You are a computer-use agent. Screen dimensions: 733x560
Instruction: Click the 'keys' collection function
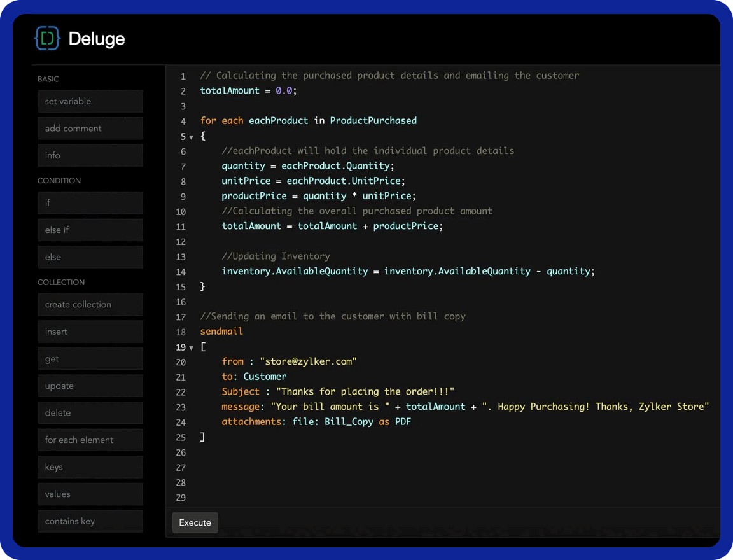(x=90, y=467)
